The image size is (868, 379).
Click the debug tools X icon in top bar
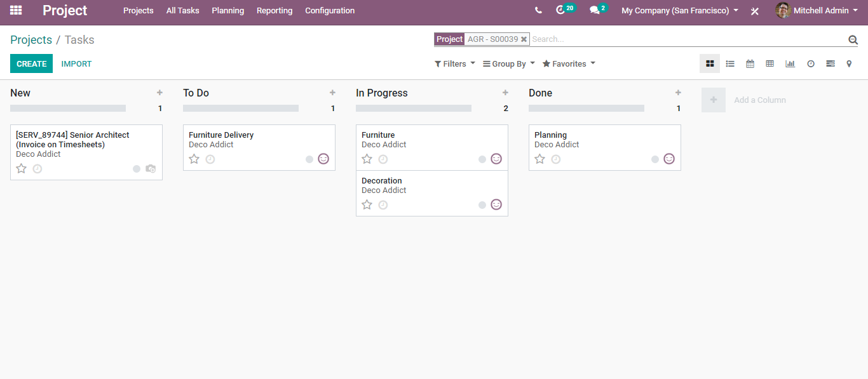tap(755, 11)
